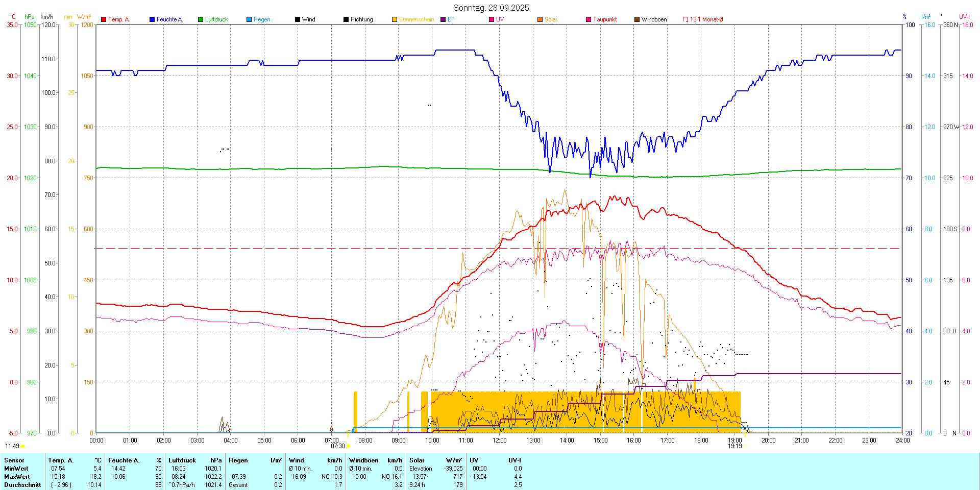Click the sunrise sun icon at 07:30
The height and width of the screenshot is (490, 980).
(348, 446)
